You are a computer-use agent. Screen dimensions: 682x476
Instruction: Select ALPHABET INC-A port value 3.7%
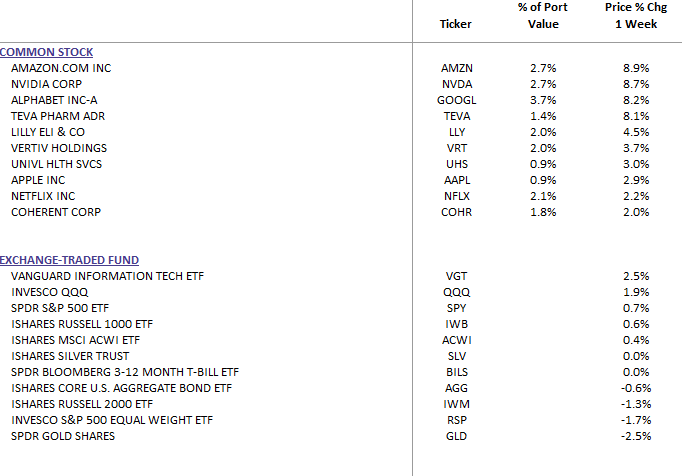click(x=543, y=100)
